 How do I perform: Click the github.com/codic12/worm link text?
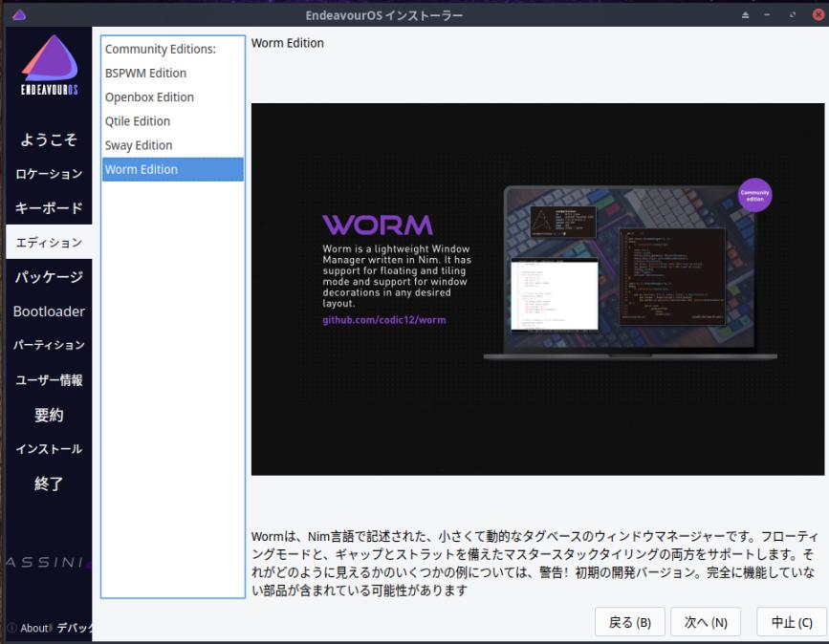pyautogui.click(x=384, y=320)
